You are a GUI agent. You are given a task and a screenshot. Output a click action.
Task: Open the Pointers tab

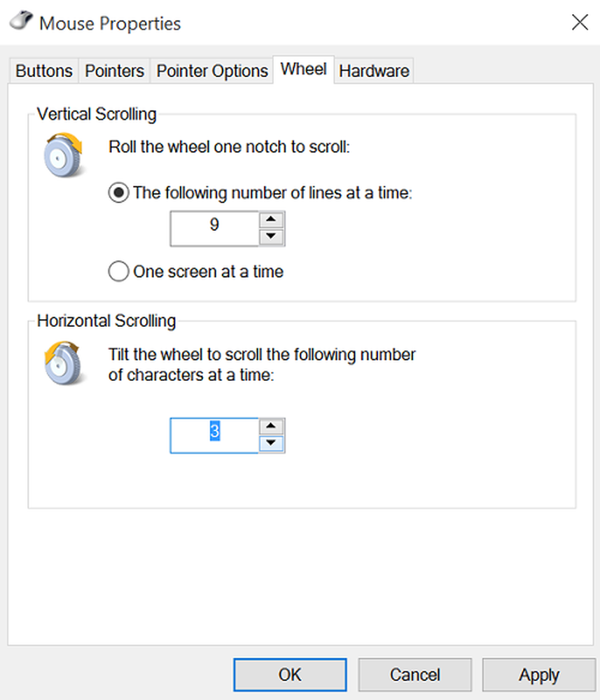pos(115,71)
